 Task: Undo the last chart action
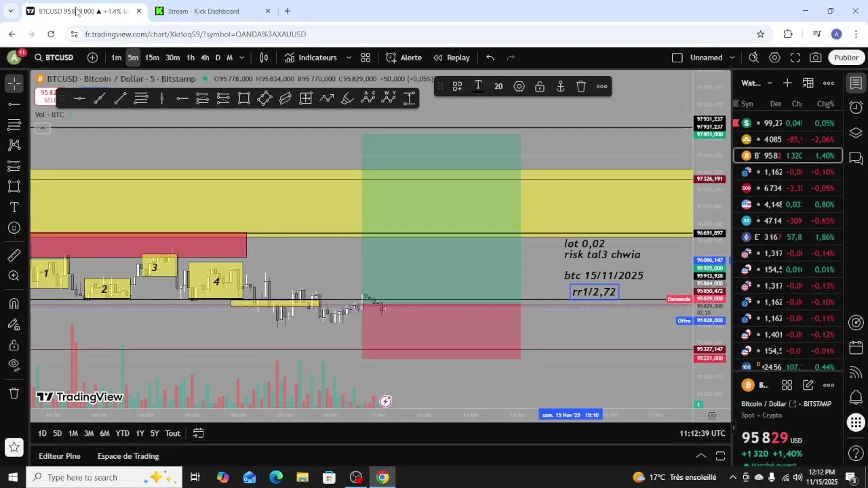click(490, 58)
